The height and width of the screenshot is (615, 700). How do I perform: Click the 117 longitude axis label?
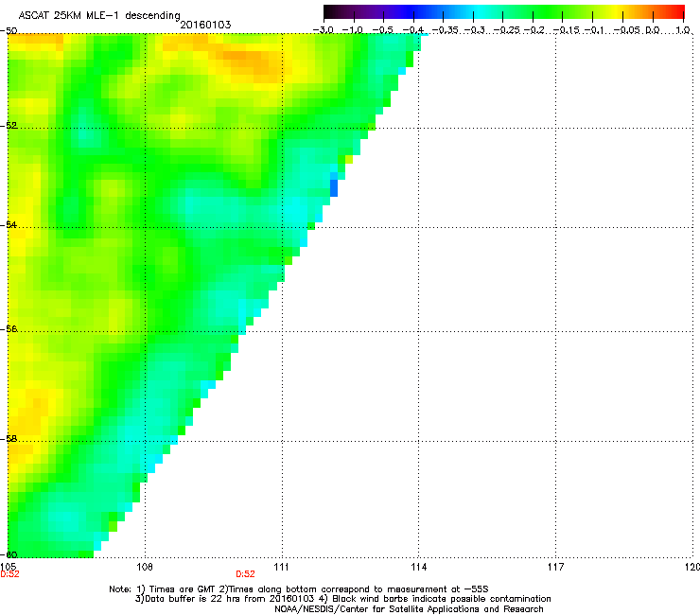(x=555, y=567)
